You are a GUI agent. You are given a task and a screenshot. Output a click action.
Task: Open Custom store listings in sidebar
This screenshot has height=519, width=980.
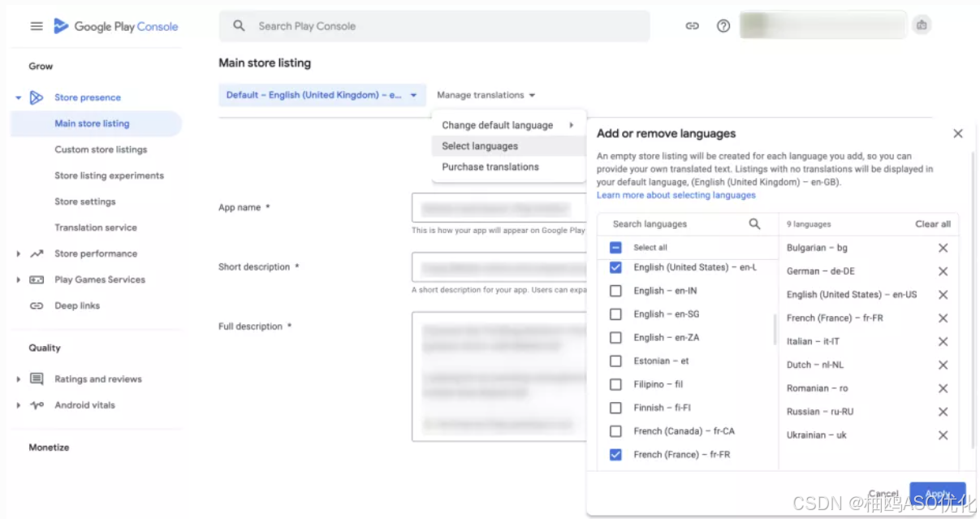pos(101,149)
